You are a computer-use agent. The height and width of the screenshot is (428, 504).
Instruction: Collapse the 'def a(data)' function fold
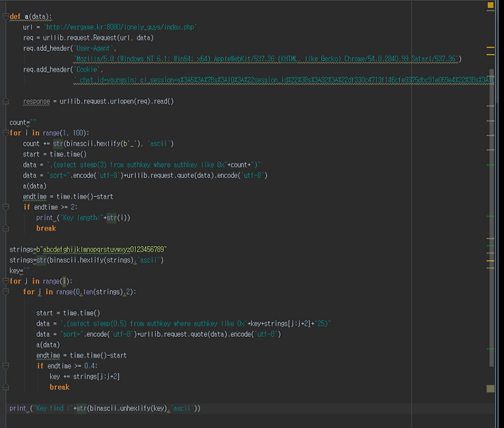tap(6, 16)
